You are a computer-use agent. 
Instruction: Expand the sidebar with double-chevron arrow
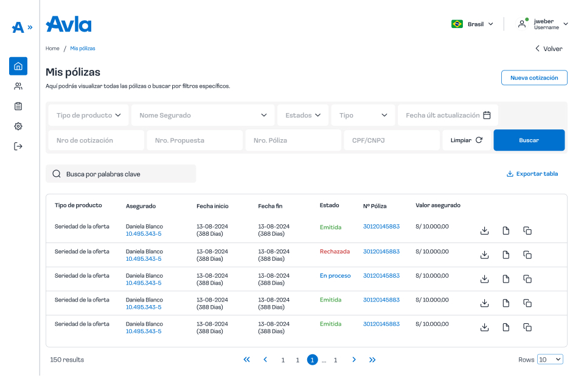click(30, 27)
